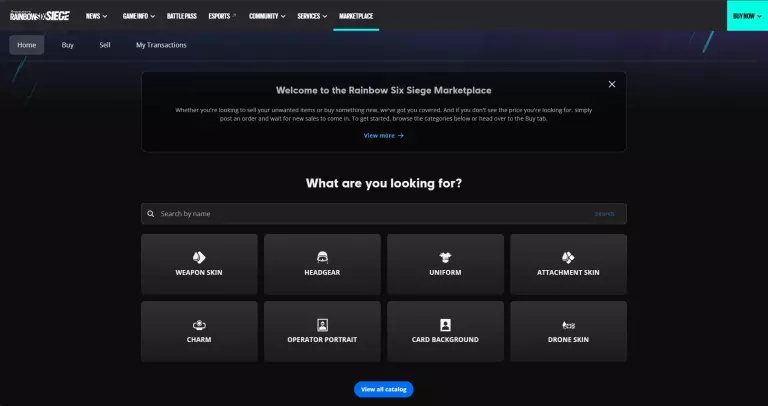Click the Charm icon
The height and width of the screenshot is (406, 768).
(199, 325)
